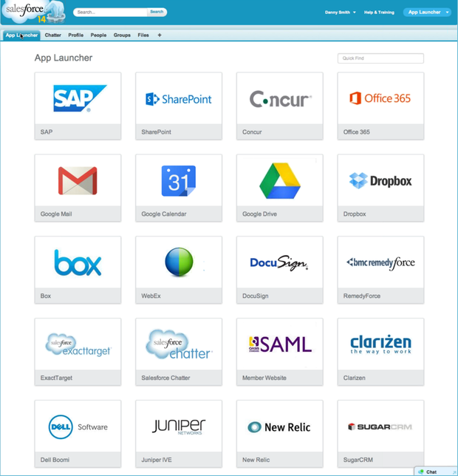Launch the SharePoint app
The image size is (458, 476).
point(179,106)
